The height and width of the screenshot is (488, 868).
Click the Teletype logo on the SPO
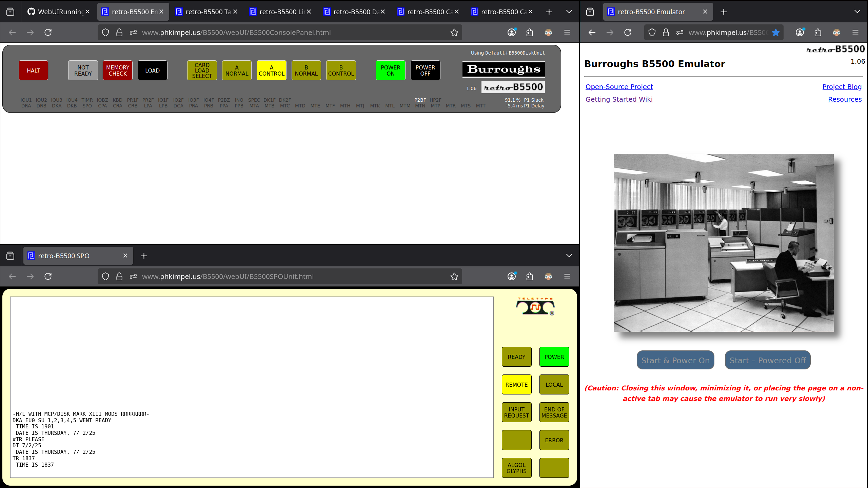(x=535, y=306)
